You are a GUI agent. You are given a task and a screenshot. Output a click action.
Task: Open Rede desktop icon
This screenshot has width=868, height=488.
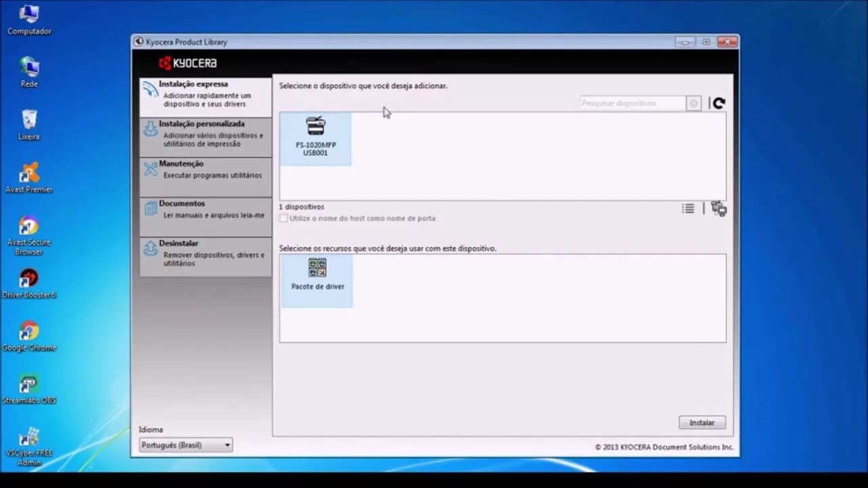click(x=29, y=73)
